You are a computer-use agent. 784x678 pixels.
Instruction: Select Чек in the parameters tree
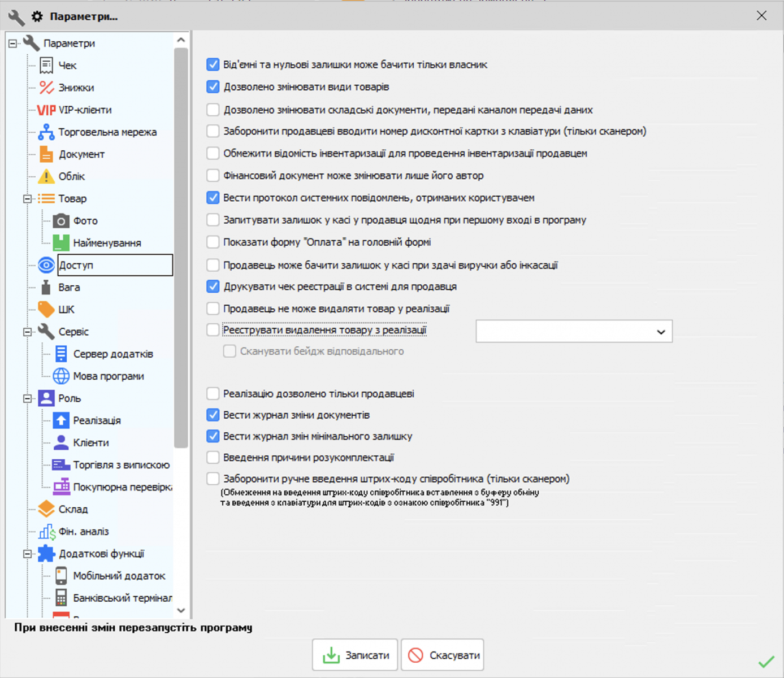[x=67, y=65]
